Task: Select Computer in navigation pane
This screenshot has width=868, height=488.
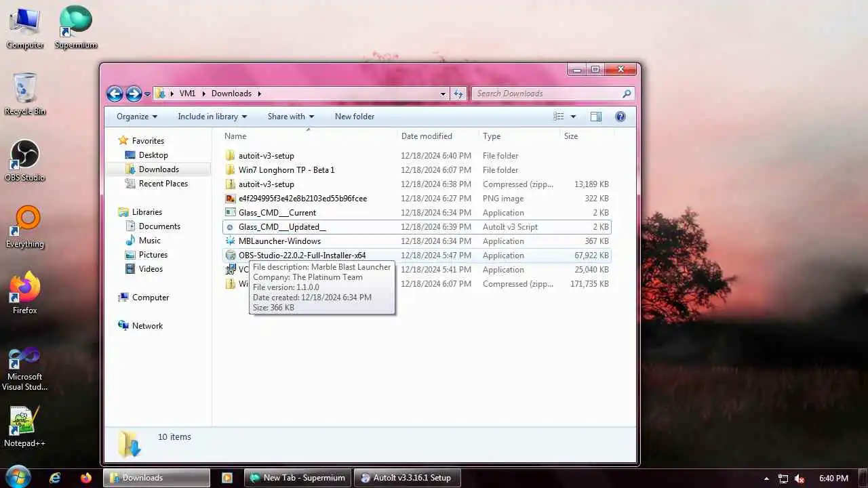Action: click(143, 298)
